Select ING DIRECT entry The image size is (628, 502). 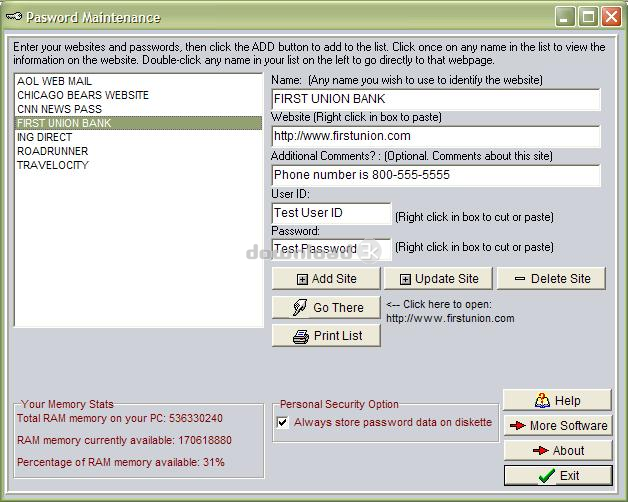click(x=138, y=137)
